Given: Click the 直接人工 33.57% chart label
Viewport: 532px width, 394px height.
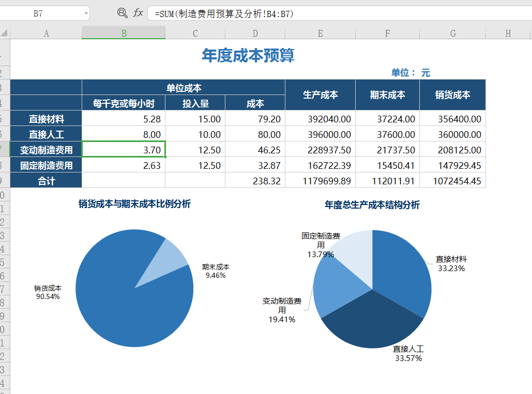Looking at the screenshot, I should pyautogui.click(x=408, y=352).
